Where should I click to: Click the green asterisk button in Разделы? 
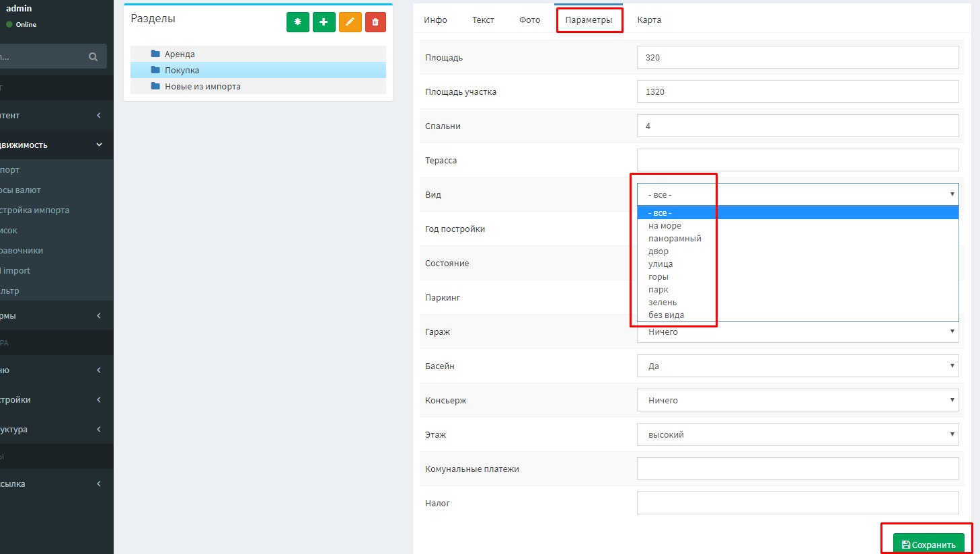pos(297,22)
